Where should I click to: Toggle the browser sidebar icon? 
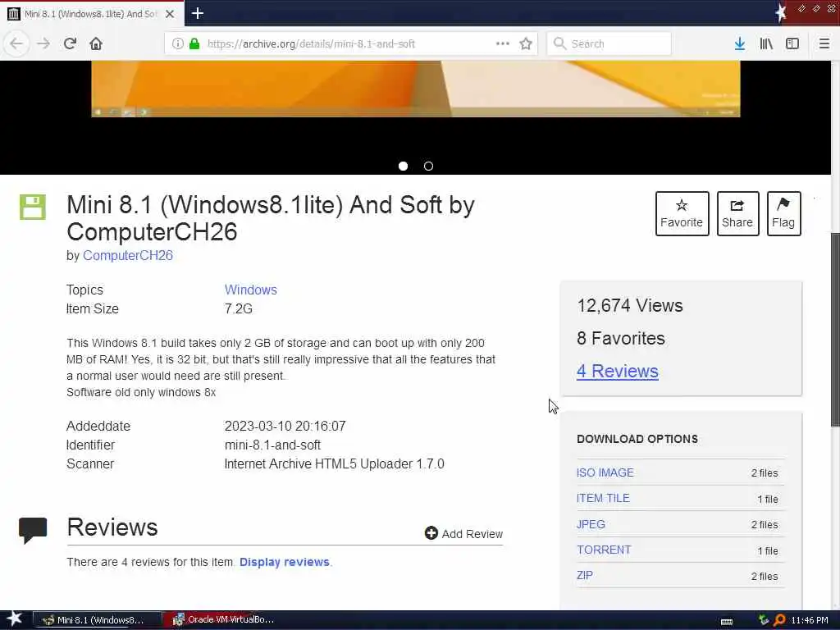pyautogui.click(x=792, y=43)
